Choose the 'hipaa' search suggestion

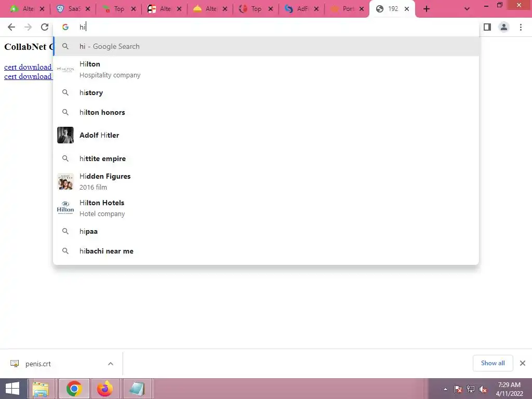click(x=267, y=231)
